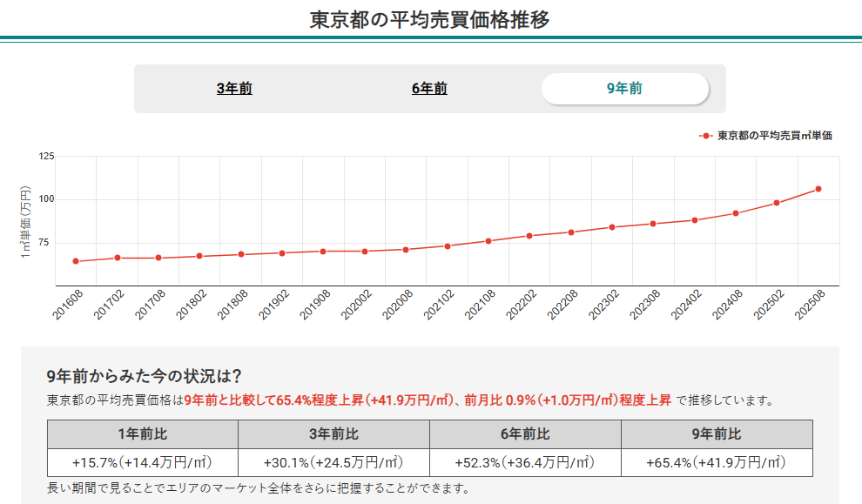Select the 202102 data point
862x504 pixels.
(x=448, y=246)
